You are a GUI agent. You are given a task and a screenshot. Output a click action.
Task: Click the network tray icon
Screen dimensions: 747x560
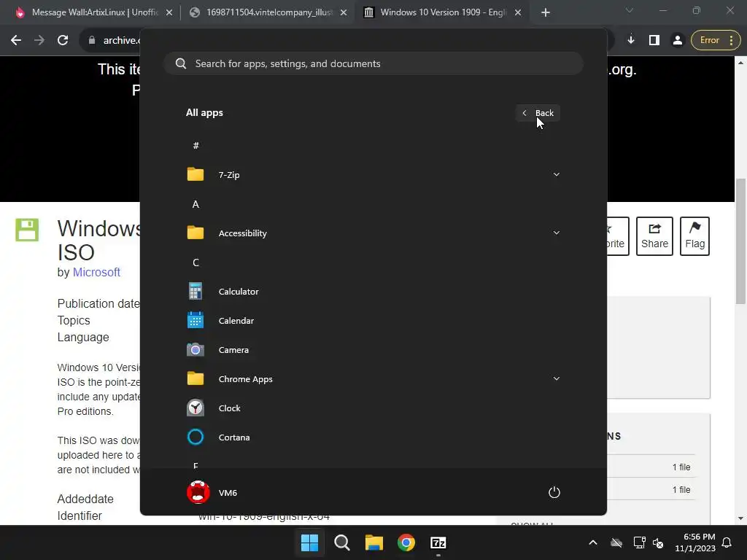(639, 542)
